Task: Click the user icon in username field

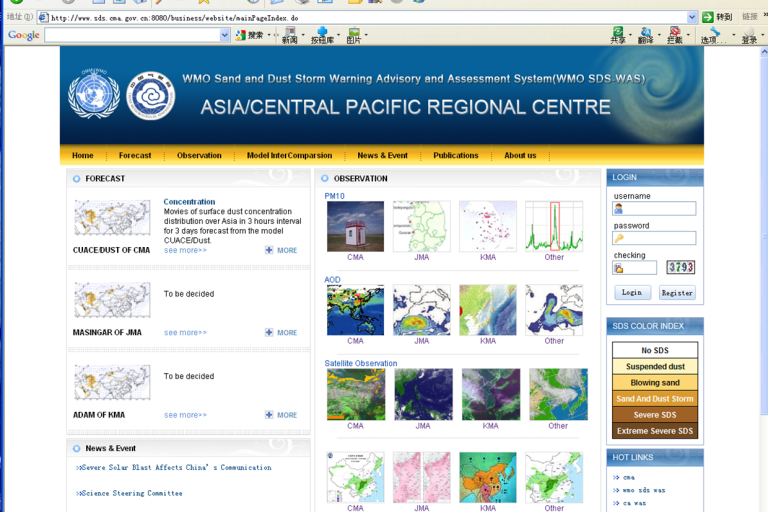Action: tap(619, 209)
